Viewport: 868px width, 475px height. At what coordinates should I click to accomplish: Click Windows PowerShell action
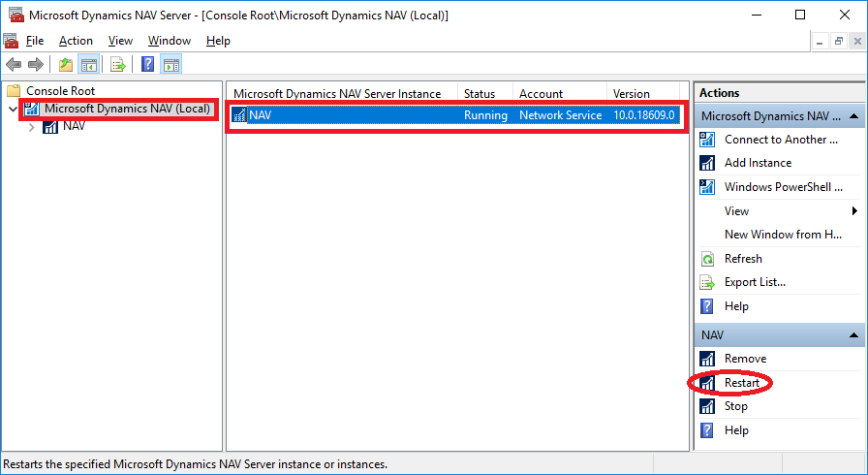coord(784,187)
